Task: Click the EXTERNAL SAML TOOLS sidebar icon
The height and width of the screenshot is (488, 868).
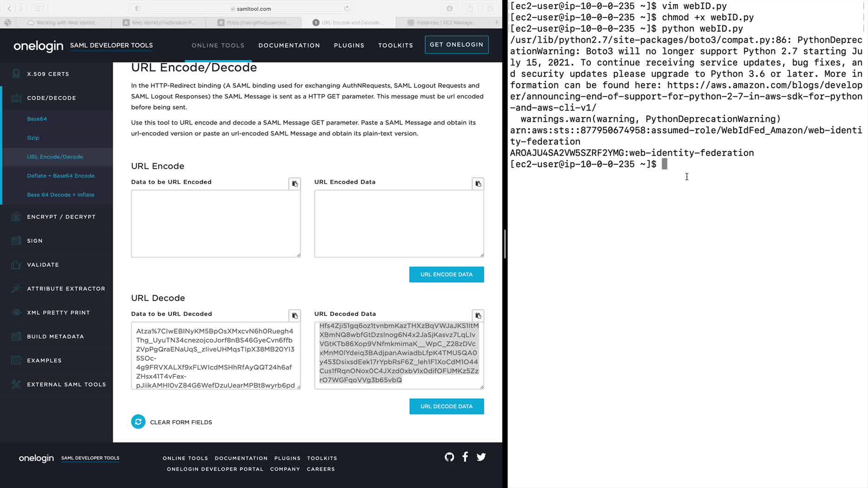Action: (x=16, y=384)
